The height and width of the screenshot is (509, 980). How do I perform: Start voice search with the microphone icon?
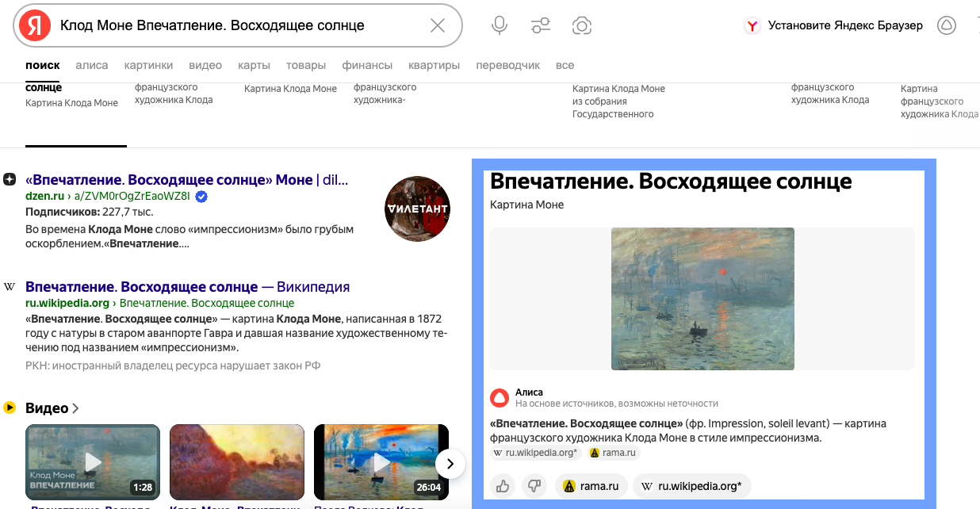500,25
